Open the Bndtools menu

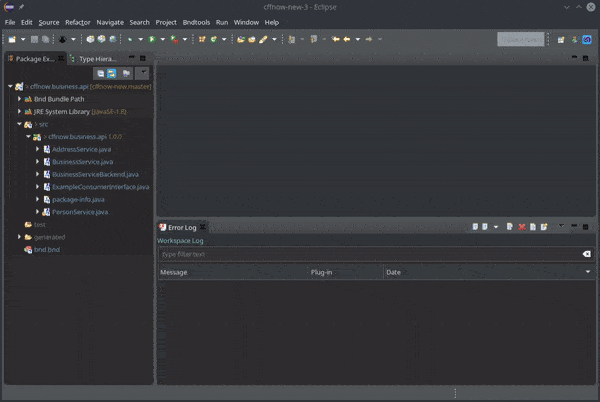pos(196,22)
